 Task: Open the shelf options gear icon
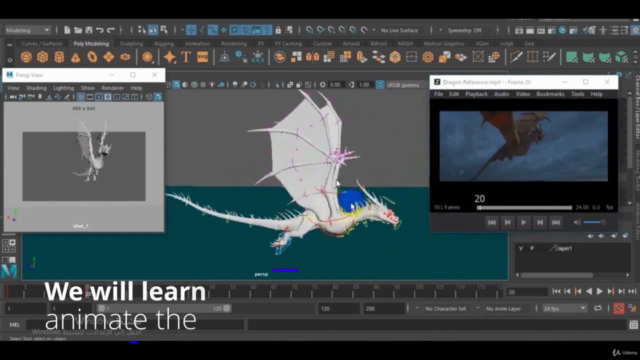pyautogui.click(x=10, y=60)
